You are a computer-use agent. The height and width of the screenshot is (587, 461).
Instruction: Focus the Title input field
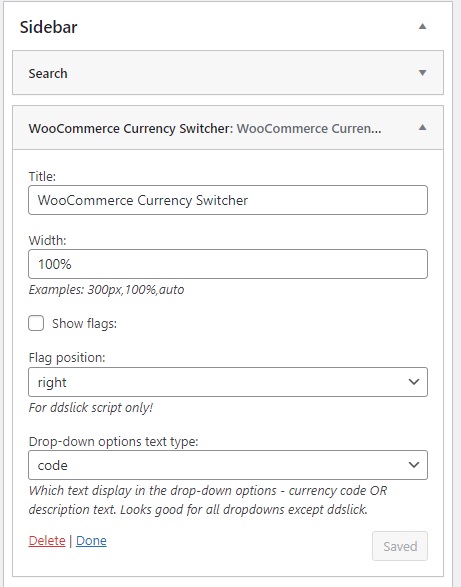(x=228, y=200)
